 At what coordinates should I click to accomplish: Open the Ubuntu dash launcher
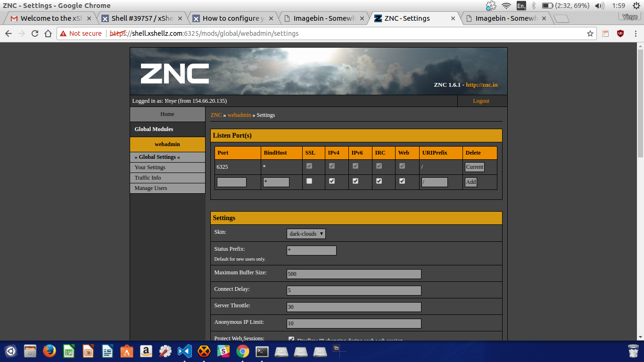click(11, 351)
